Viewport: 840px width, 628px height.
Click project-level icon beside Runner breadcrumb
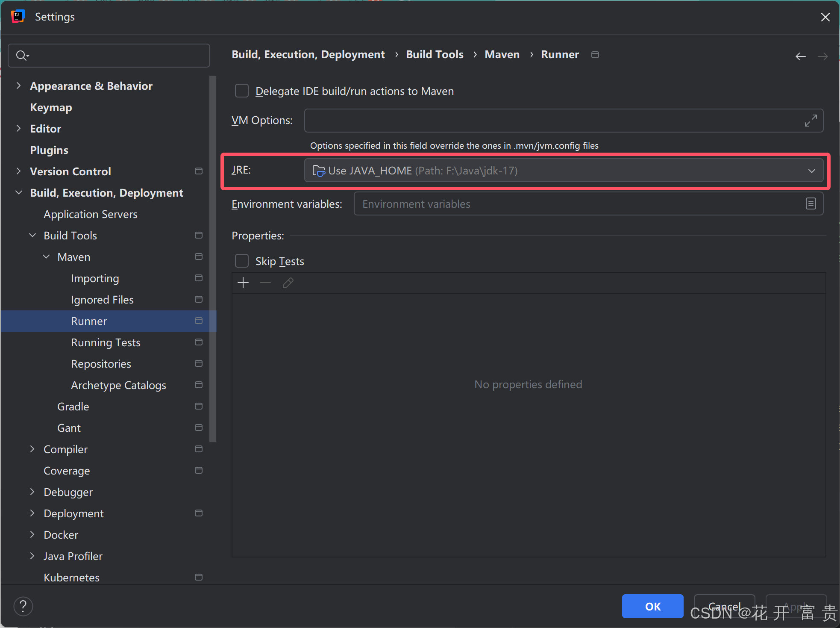pos(595,55)
